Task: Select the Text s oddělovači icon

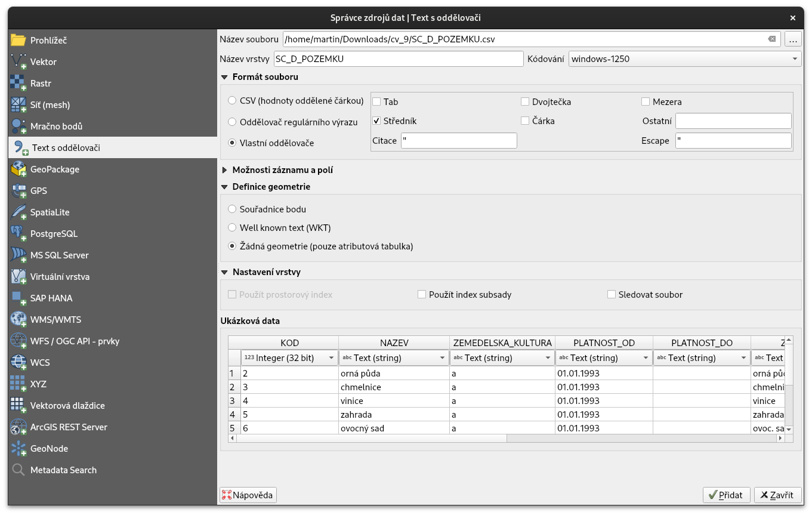Action: pos(21,148)
